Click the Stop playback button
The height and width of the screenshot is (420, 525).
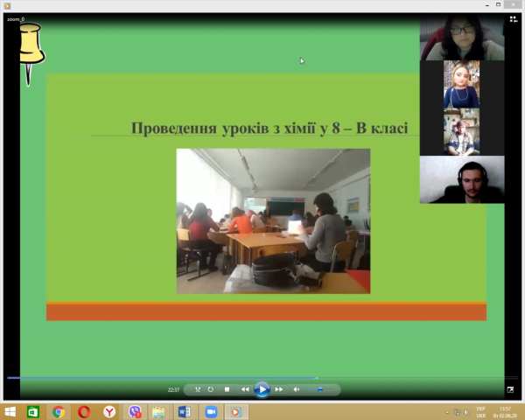227,389
